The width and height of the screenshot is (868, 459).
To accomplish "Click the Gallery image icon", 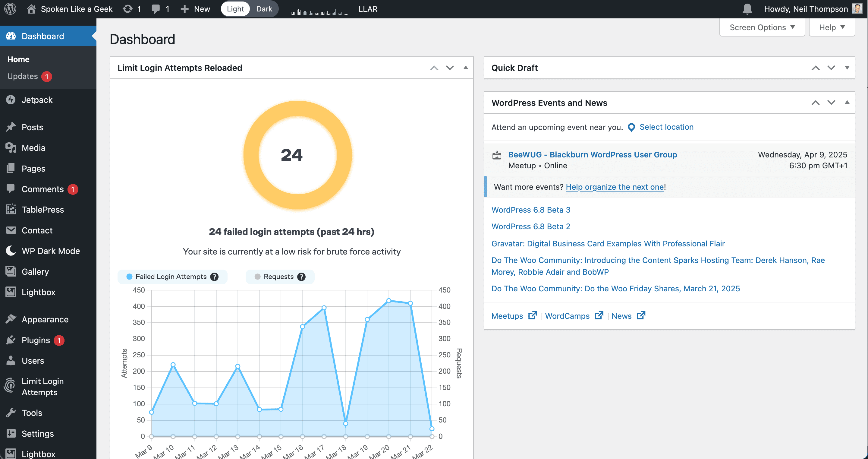I will 11,271.
